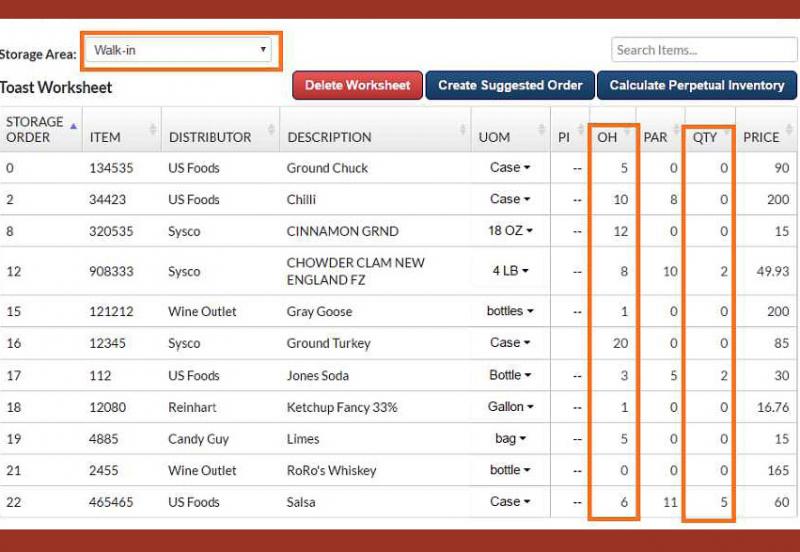Focus the Search Items field
800x552 pixels.
coord(703,50)
